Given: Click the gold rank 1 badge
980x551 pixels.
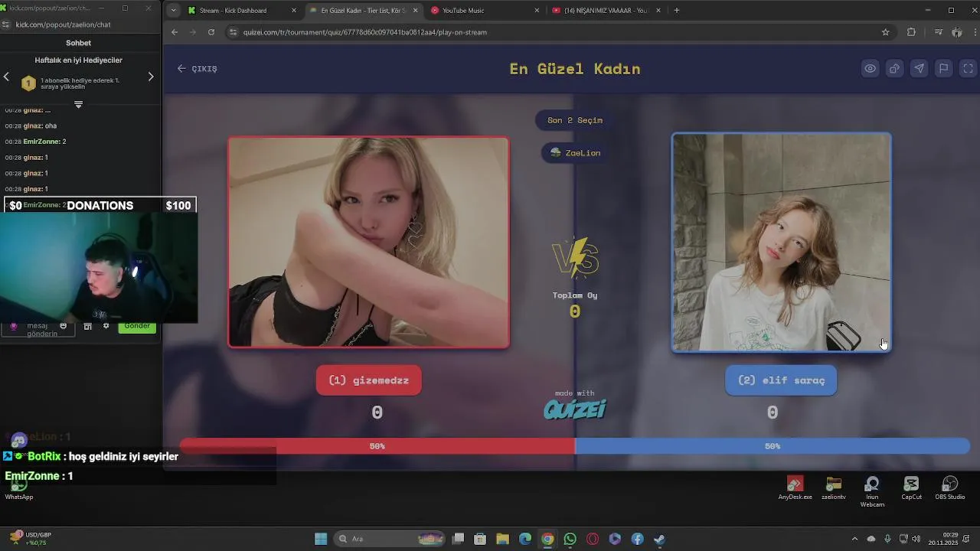Looking at the screenshot, I should click(x=28, y=83).
